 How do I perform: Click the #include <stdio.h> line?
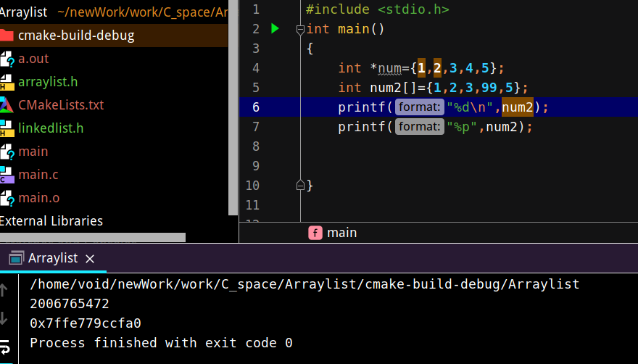click(377, 9)
